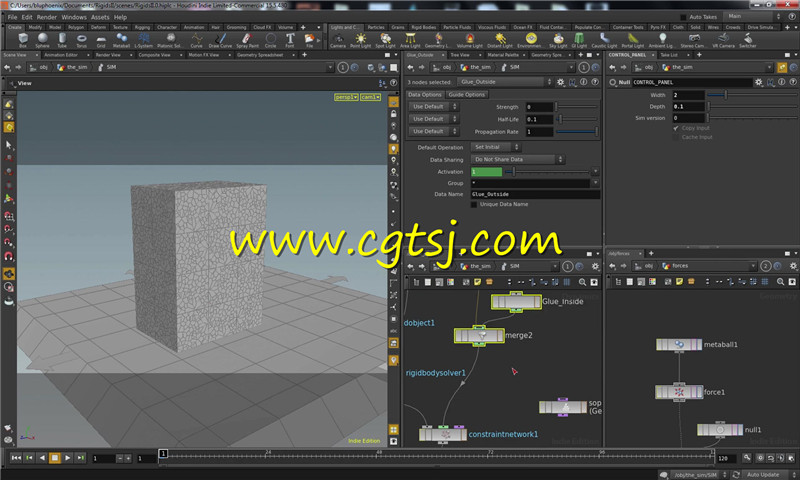800x480 pixels.
Task: Select the Platonic Solids shelf tool
Action: point(170,40)
